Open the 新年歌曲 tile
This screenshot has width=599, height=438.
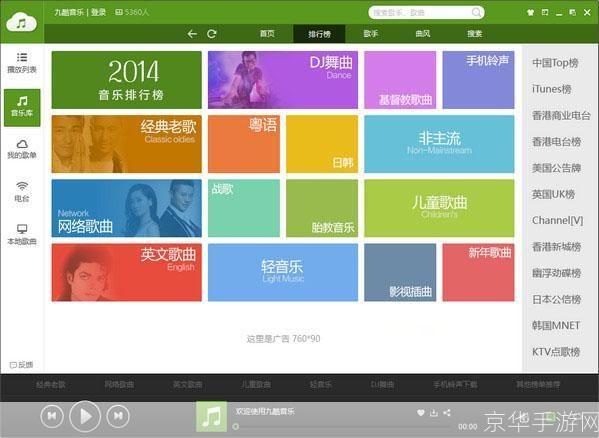(x=478, y=272)
